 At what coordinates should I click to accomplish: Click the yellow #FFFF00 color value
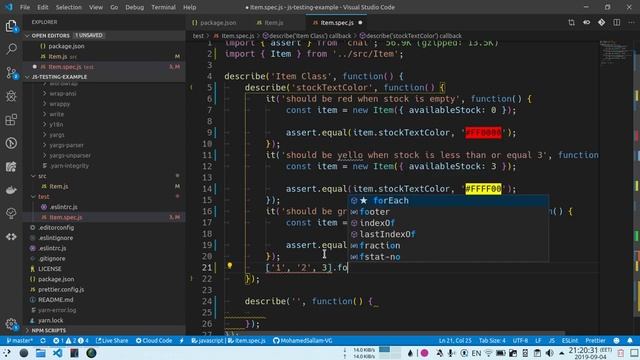483,189
